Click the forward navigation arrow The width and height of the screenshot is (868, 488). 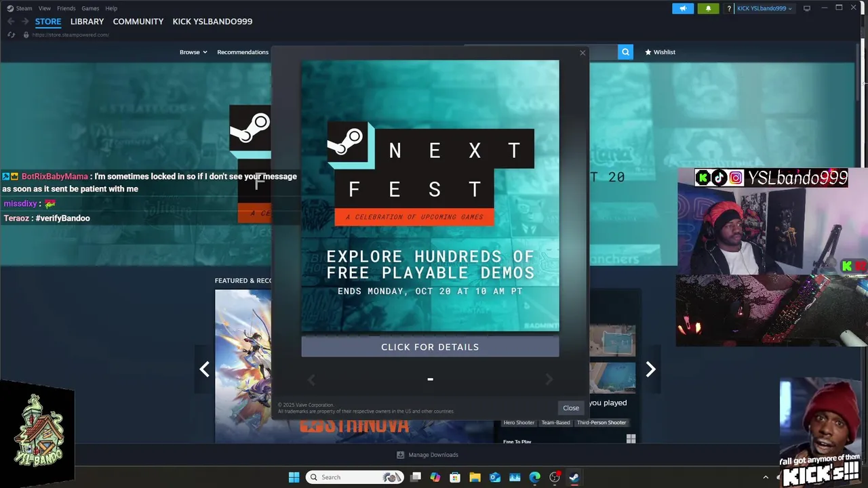[25, 22]
